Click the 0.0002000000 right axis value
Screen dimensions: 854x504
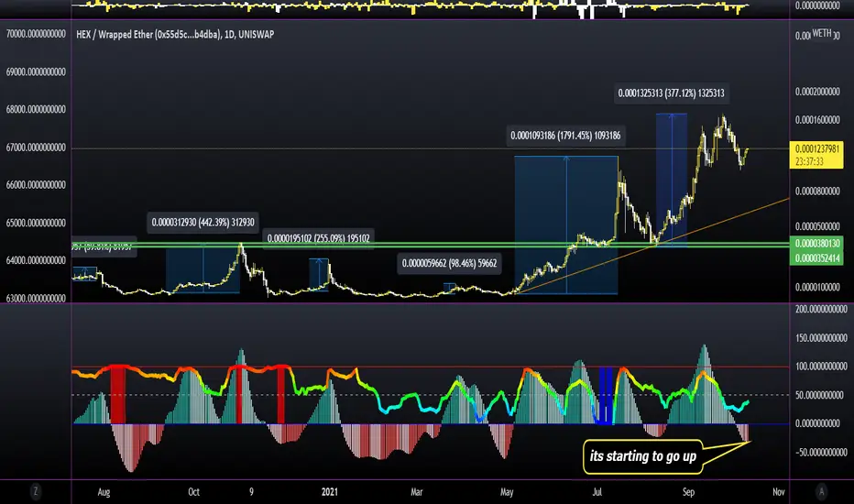tap(817, 91)
